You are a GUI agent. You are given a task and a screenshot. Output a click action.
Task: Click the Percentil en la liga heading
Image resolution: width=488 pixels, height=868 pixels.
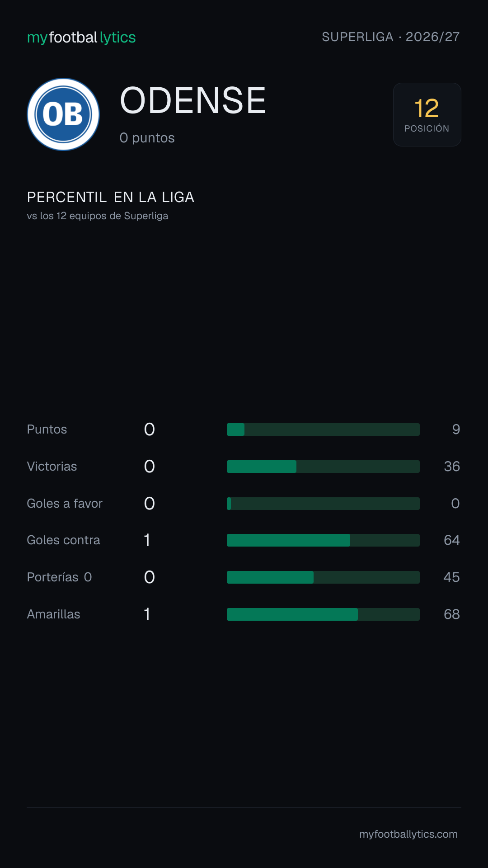111,197
